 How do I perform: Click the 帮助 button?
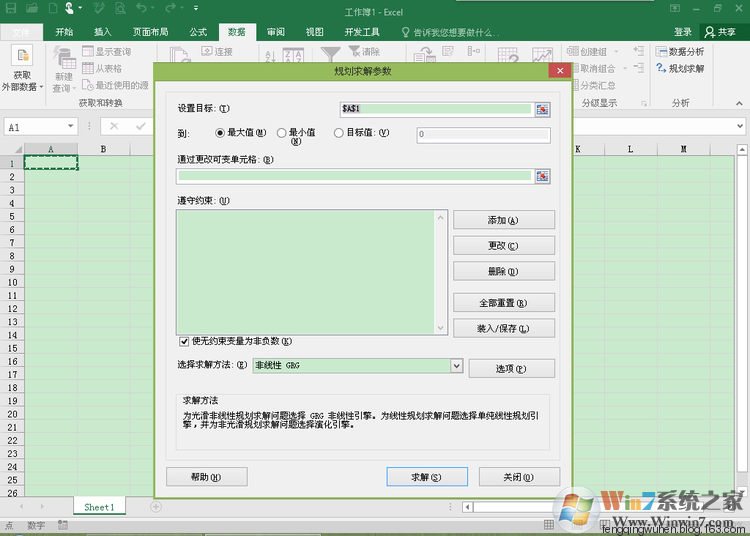(x=207, y=477)
